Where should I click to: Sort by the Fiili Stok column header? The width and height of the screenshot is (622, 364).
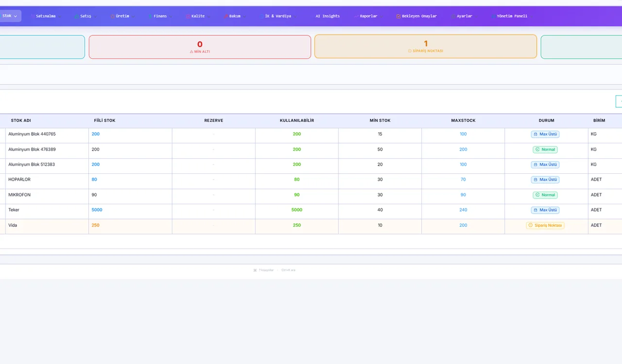point(104,120)
